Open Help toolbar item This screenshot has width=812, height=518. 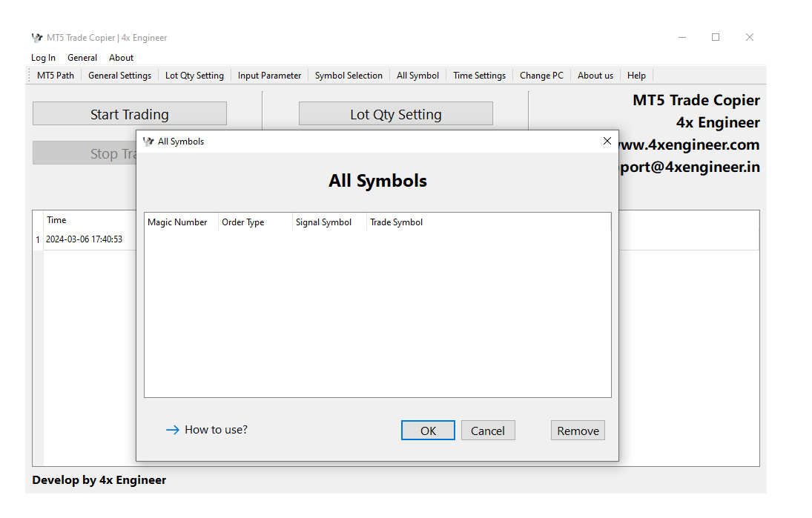point(636,76)
